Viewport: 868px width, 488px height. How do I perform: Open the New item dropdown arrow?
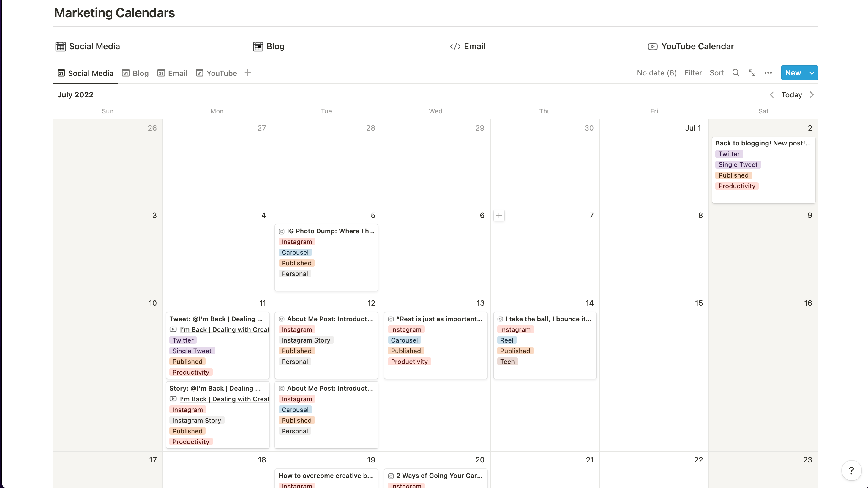pos(812,73)
